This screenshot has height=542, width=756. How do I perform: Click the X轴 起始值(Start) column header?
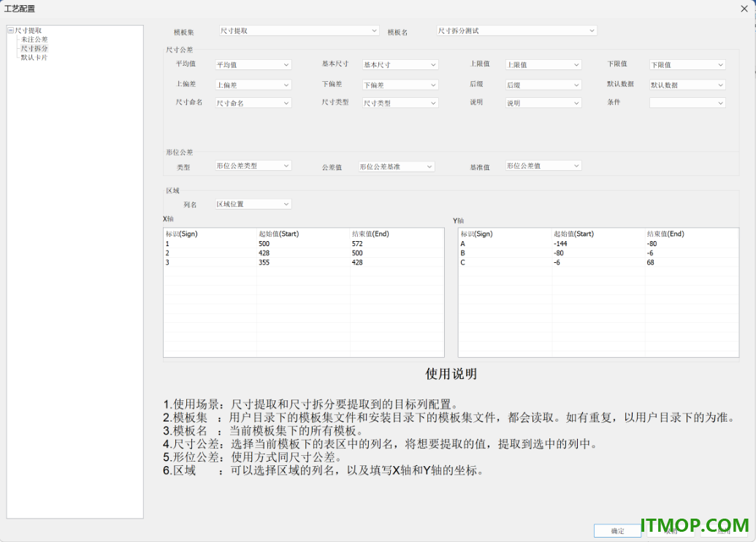coord(303,234)
